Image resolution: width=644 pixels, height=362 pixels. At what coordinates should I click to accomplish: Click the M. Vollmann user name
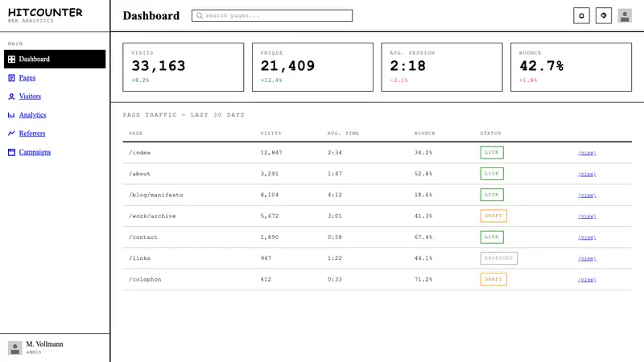pyautogui.click(x=45, y=344)
